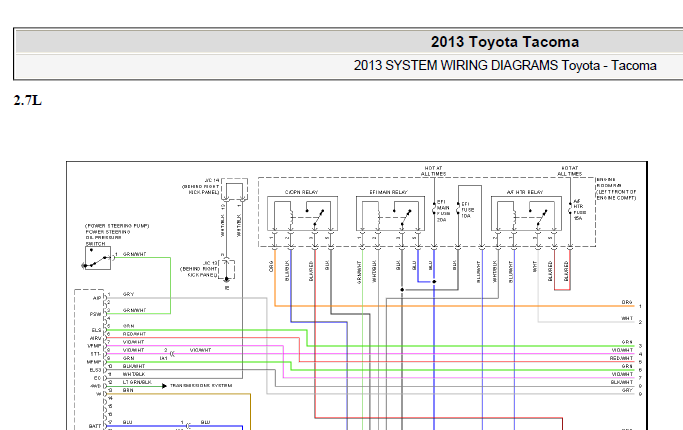The image size is (683, 430).
Task: Click "HOT AT ALL TIMES" above the EFI MAIN fuse
Action: tap(433, 171)
